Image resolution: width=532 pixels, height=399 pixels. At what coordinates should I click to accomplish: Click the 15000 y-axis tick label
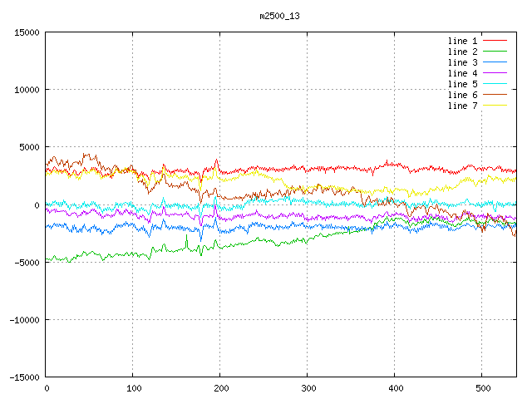pyautogui.click(x=27, y=32)
